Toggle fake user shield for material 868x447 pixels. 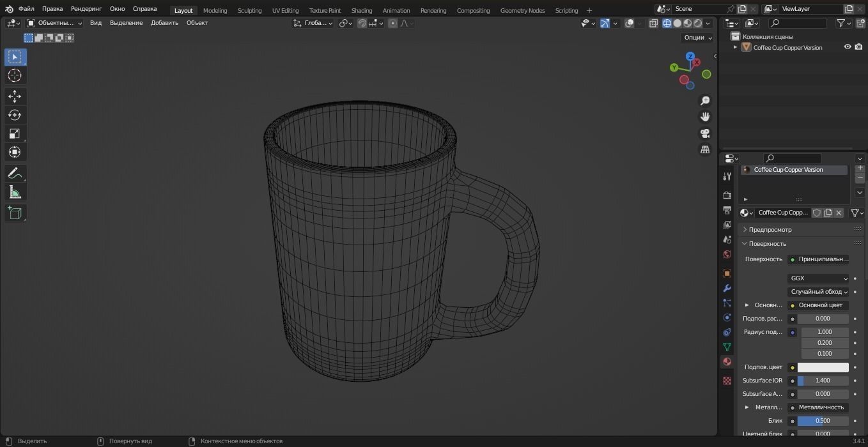pos(816,213)
